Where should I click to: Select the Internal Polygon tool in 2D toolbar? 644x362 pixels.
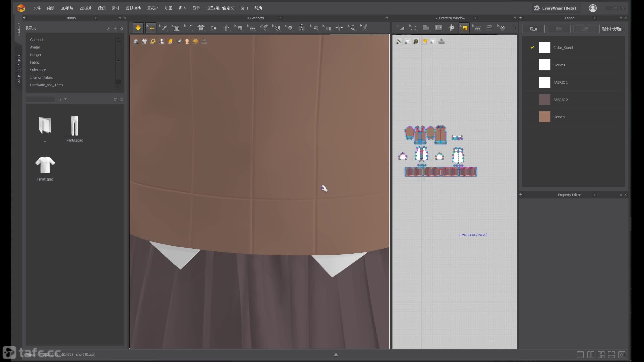(438, 28)
